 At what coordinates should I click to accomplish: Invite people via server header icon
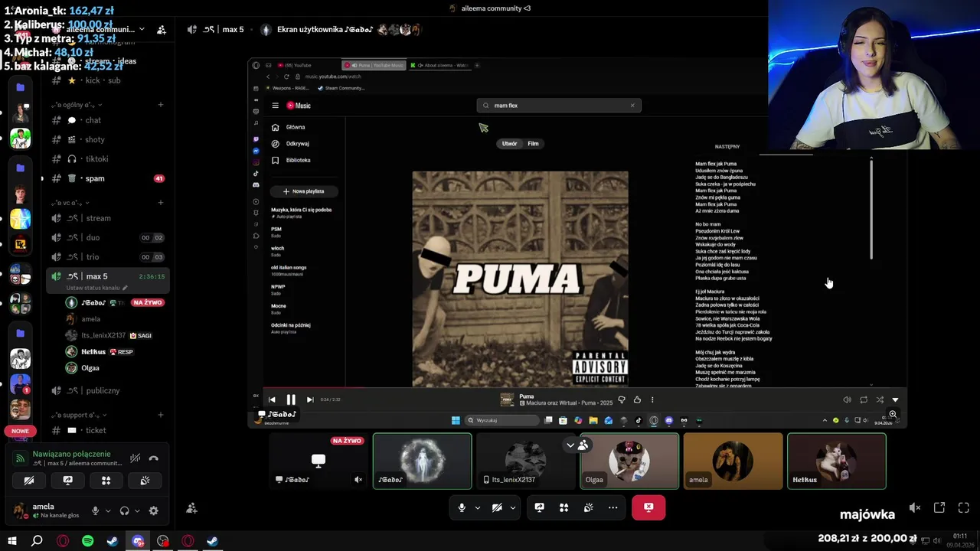[162, 30]
